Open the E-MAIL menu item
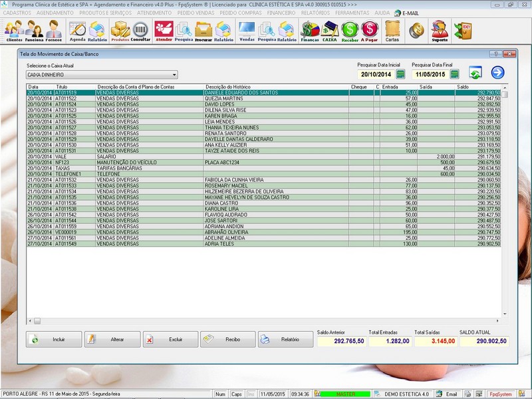This screenshot has height=399, width=532. pyautogui.click(x=406, y=13)
